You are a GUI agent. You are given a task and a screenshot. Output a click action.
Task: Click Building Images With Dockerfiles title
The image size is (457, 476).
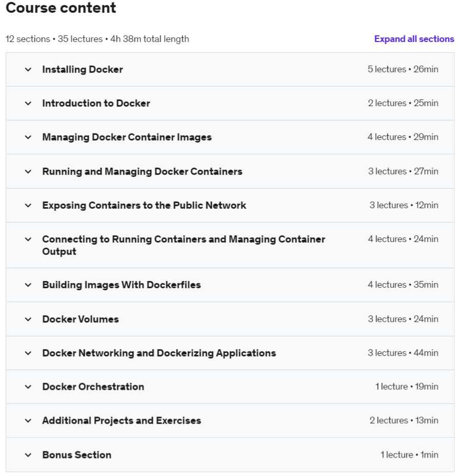122,285
